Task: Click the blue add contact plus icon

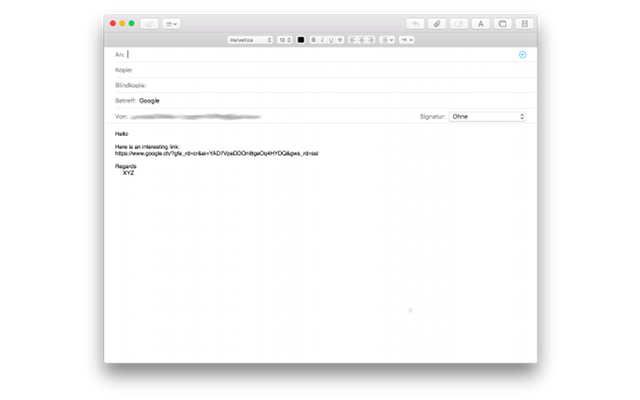Action: (x=522, y=55)
